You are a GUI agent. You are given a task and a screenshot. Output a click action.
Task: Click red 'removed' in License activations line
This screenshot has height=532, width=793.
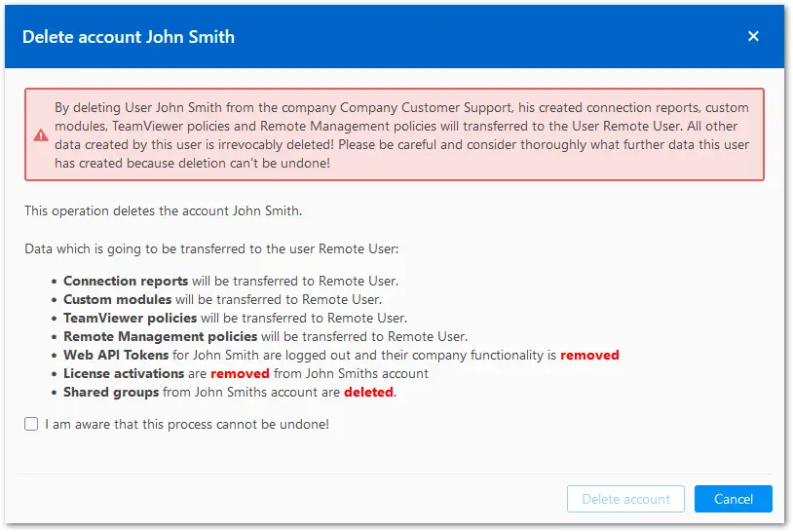coord(240,373)
